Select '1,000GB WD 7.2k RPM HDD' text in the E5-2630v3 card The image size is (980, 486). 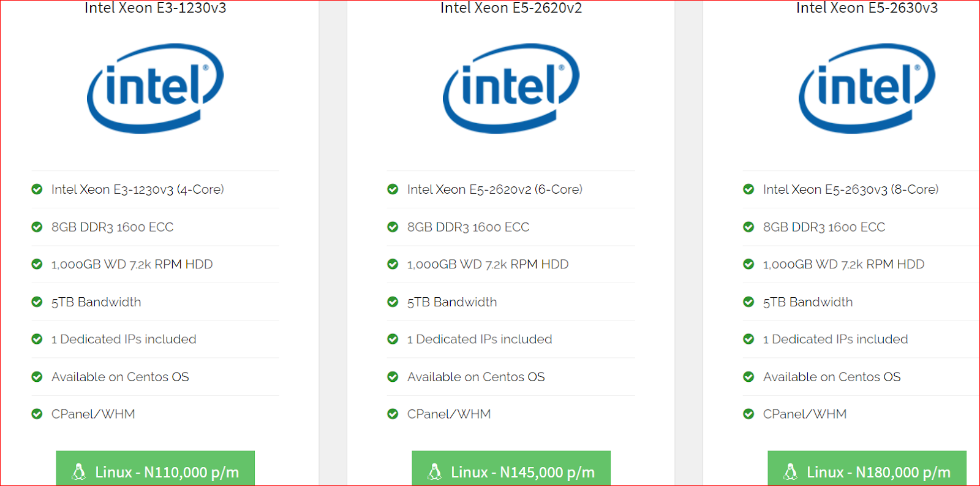pos(844,265)
